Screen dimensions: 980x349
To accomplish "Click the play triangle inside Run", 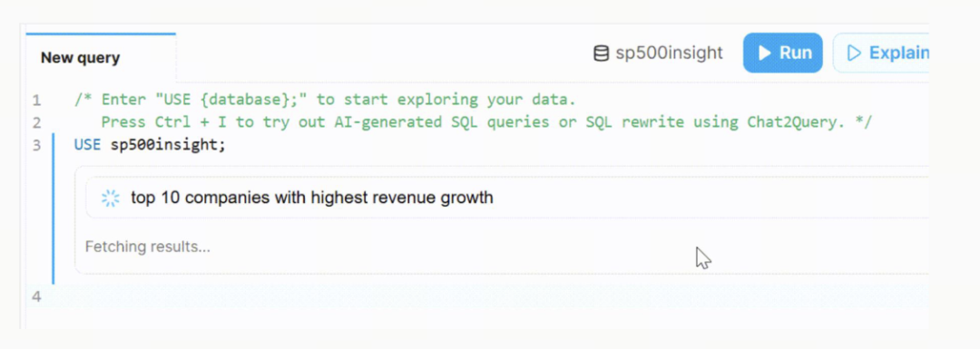I will pyautogui.click(x=764, y=53).
